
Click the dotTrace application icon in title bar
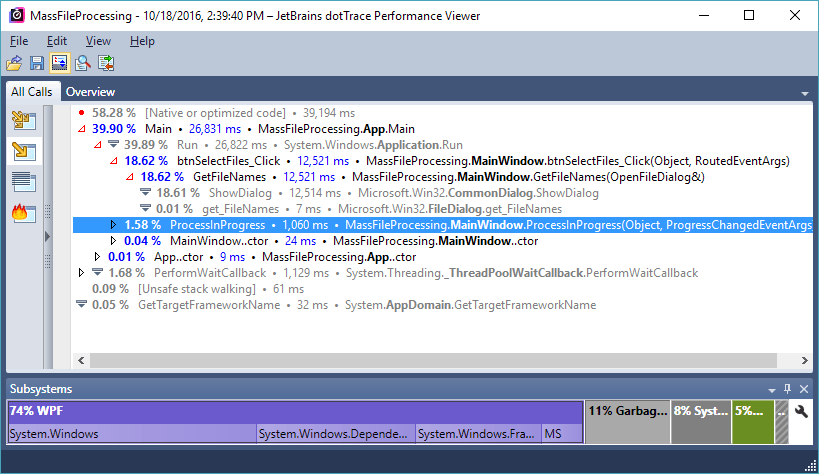pos(16,15)
